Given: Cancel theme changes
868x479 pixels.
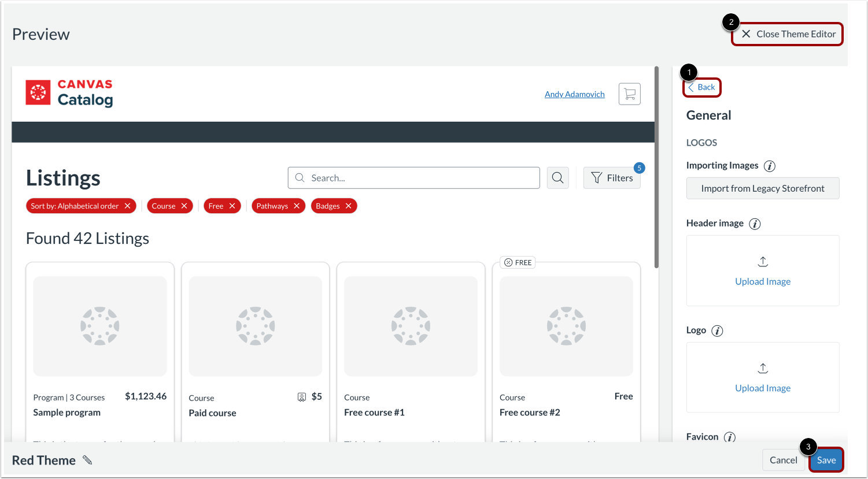Looking at the screenshot, I should click(783, 460).
